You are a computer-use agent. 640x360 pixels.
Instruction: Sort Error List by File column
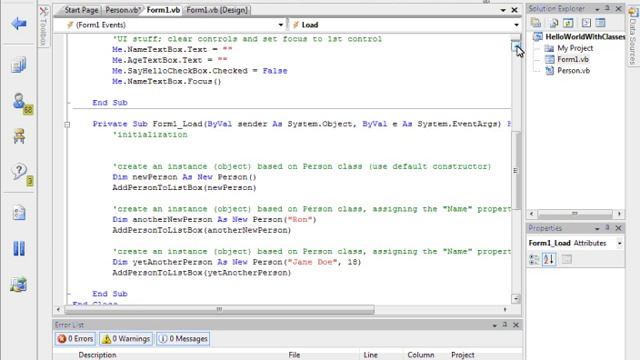point(294,355)
